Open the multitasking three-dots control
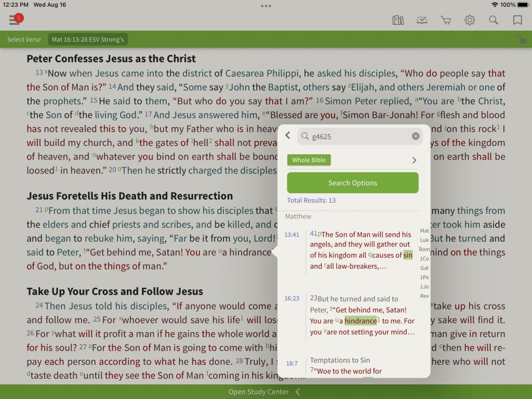 (266, 6)
